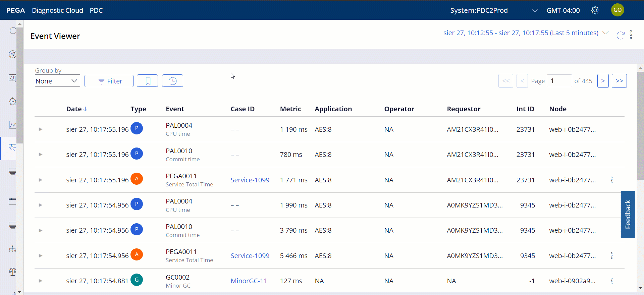Select the Event Viewer sidebar icon

point(12,147)
